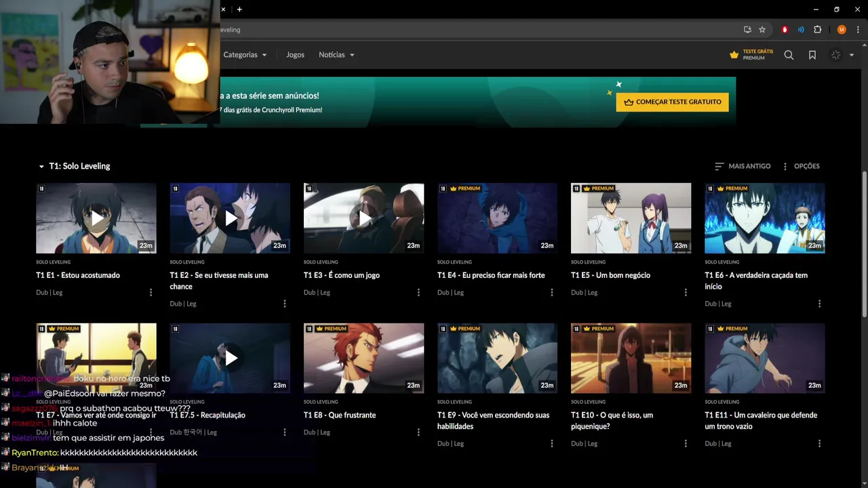
Task: Bookmark this page with the star icon
Action: tap(762, 30)
